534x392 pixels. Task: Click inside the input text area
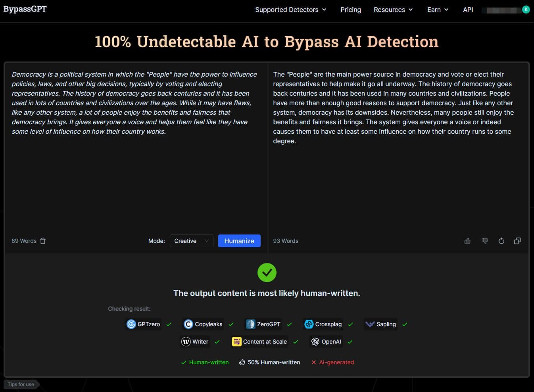point(135,179)
